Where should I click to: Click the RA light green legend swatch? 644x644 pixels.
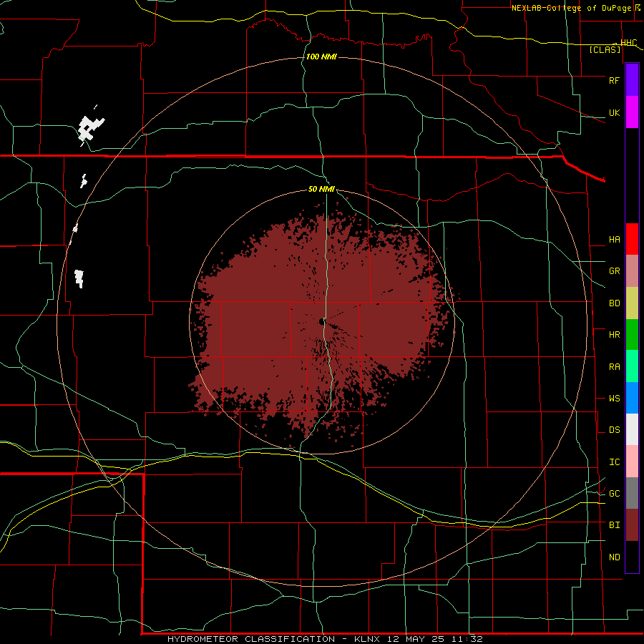click(632, 366)
